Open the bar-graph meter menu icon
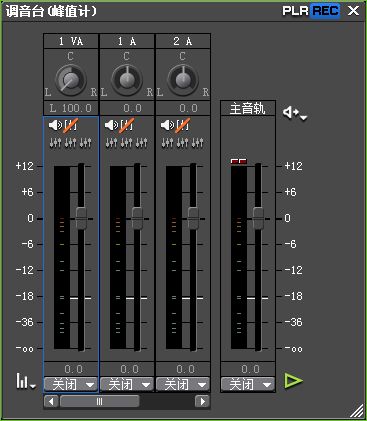 (x=26, y=381)
